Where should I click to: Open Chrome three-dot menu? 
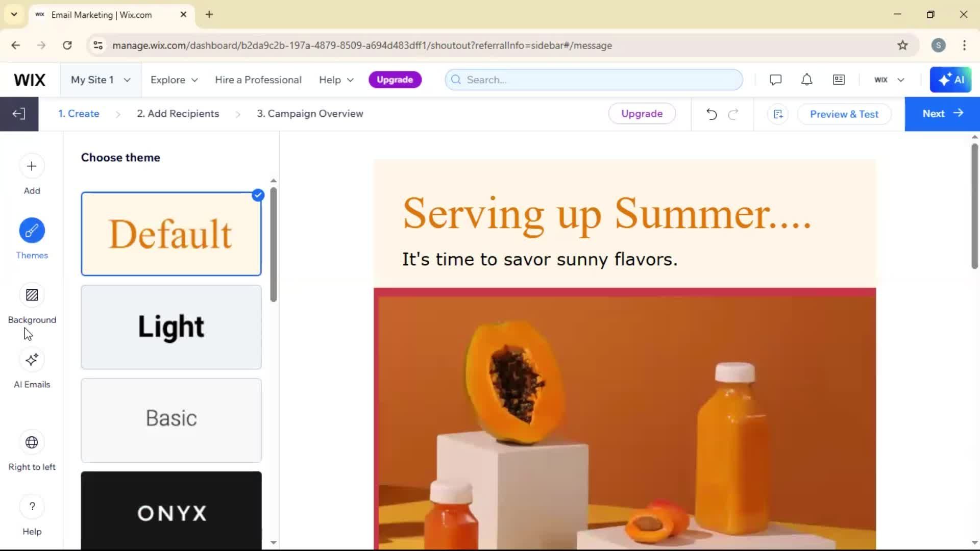coord(964,45)
